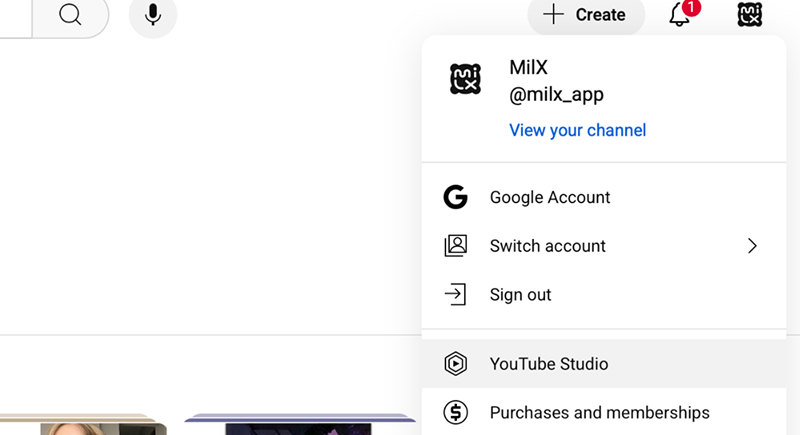Open Purchases and memberships entry
Viewport: 800px width, 435px height.
[x=604, y=412]
